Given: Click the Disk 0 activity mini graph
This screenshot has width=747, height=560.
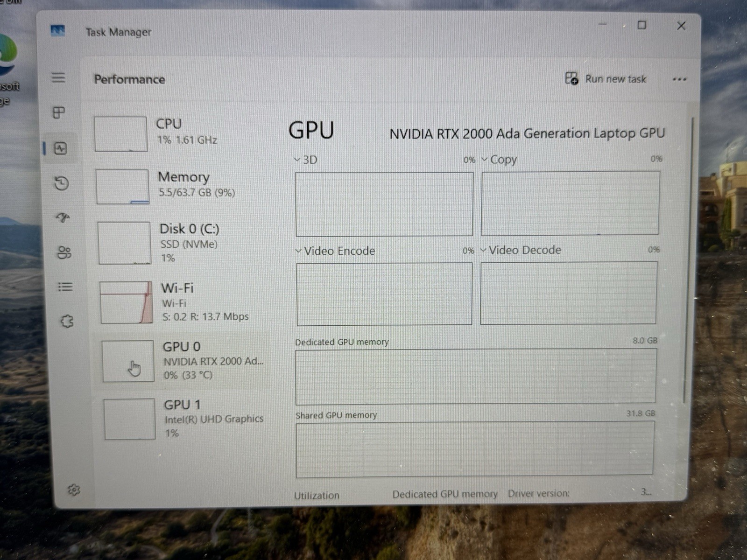Looking at the screenshot, I should [x=124, y=243].
